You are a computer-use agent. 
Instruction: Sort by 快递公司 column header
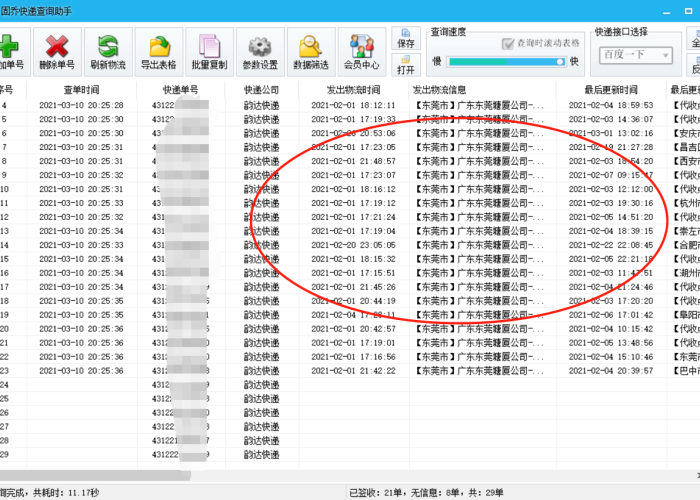pyautogui.click(x=262, y=90)
